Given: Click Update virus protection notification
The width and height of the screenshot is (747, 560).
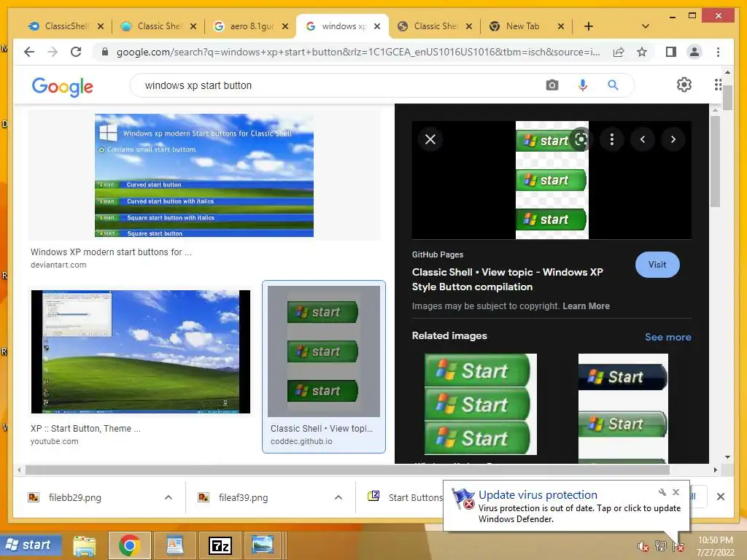Looking at the screenshot, I should pyautogui.click(x=566, y=506).
